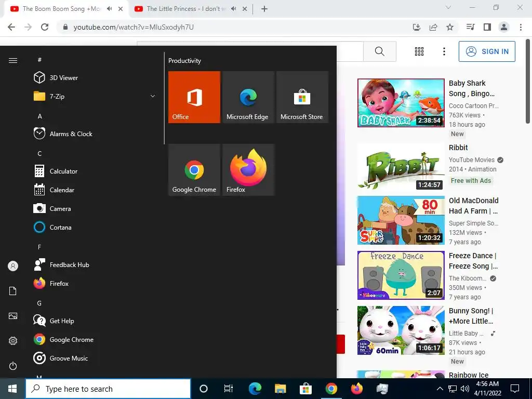Expand the 7-Zip folder chevron
532x399 pixels.
click(153, 96)
